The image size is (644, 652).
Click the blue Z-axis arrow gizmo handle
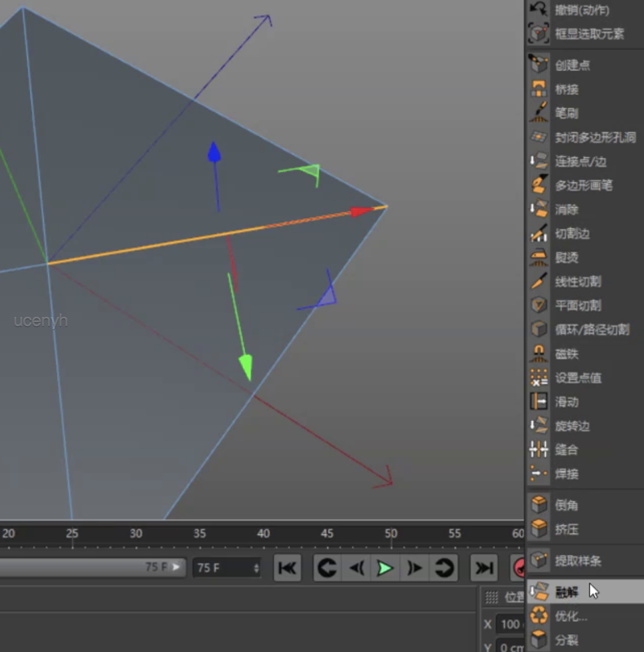[x=214, y=152]
